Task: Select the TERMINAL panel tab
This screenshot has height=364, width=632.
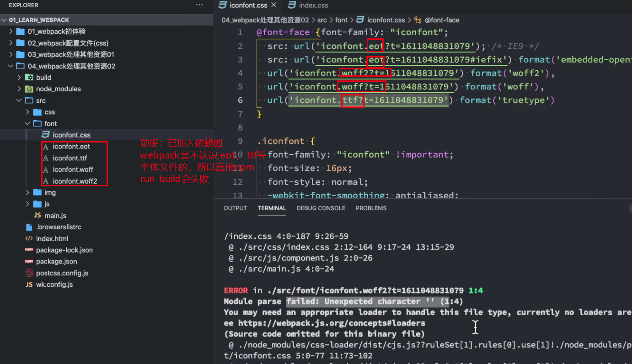Action: [x=272, y=208]
